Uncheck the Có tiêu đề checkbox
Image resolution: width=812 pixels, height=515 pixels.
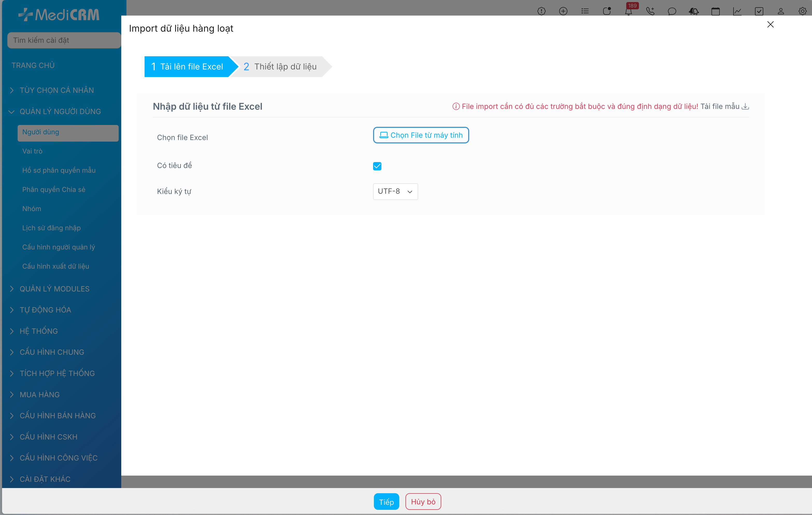[377, 166]
